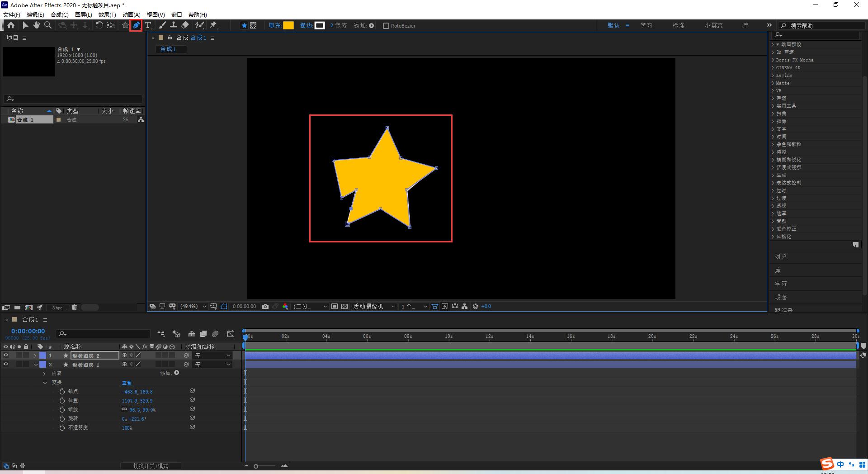
Task: Click the new folder icon in Project panel
Action: (x=17, y=308)
